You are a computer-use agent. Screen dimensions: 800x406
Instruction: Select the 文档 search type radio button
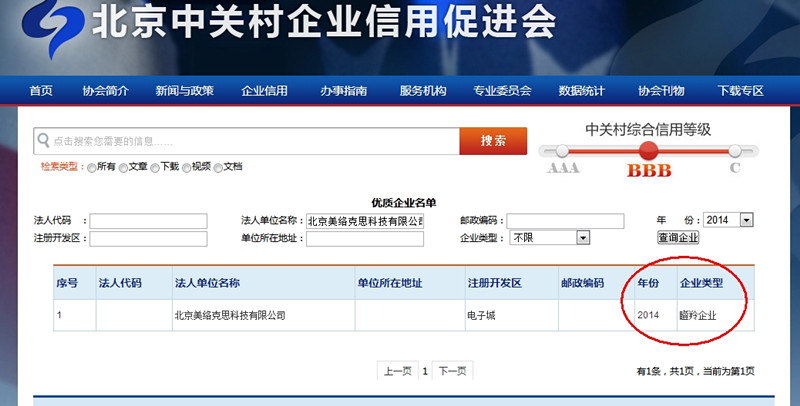click(x=218, y=168)
